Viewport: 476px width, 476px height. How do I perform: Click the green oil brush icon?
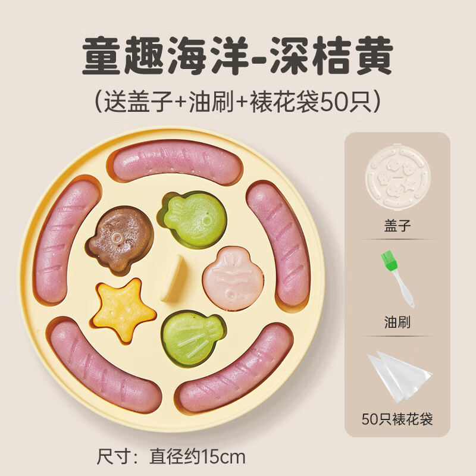(397, 278)
